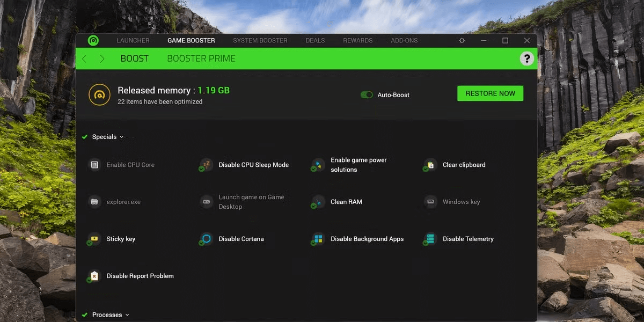
Task: Open the Launcher tab
Action: click(x=133, y=41)
